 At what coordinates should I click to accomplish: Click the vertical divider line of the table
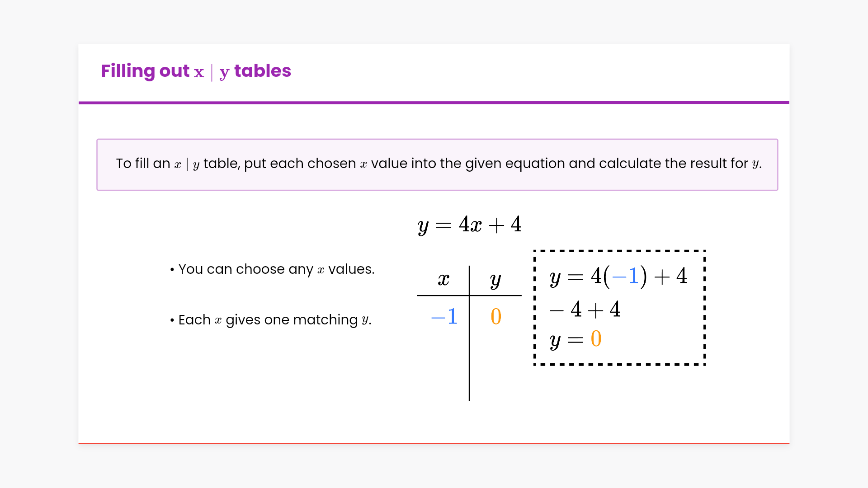[x=469, y=352]
